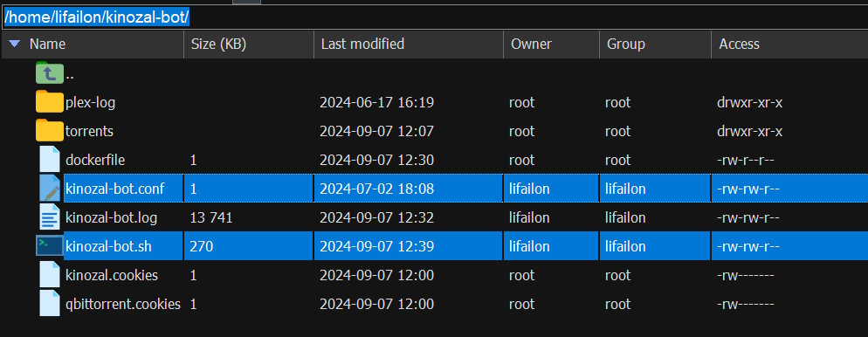The width and height of the screenshot is (868, 337).
Task: Click access drwxr-xr-x of plex-log row
Action: tap(749, 102)
